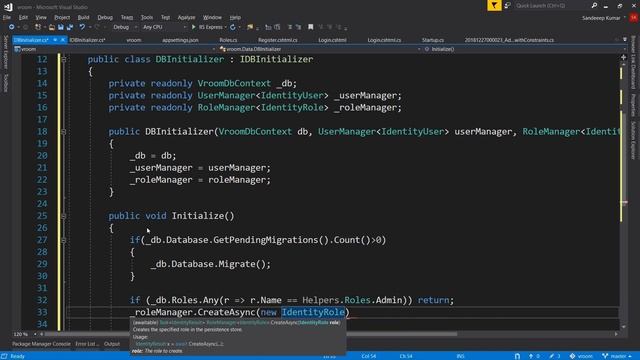Screen dimensions: 640x360
Task: Open the git branch master indicator
Action: [616, 356]
